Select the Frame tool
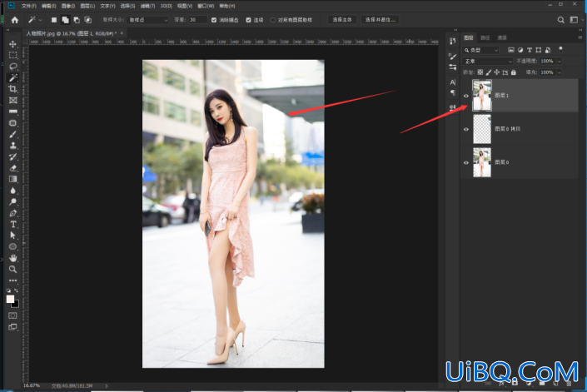Screen dimensions: 587x392 (12, 100)
